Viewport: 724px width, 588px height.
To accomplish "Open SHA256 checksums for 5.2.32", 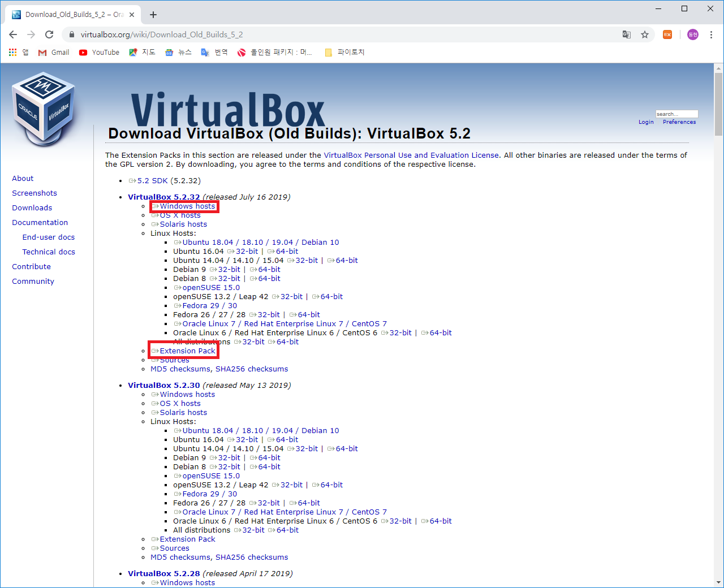I will 252,369.
